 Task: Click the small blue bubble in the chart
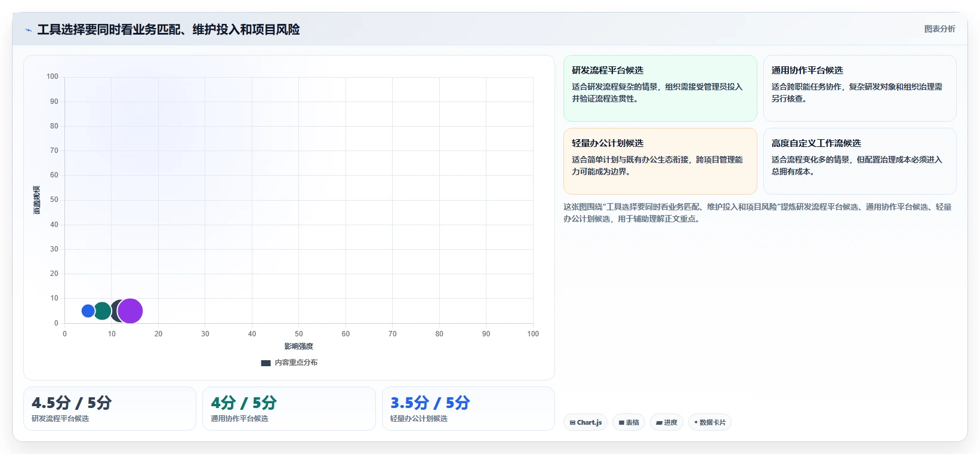[88, 311]
